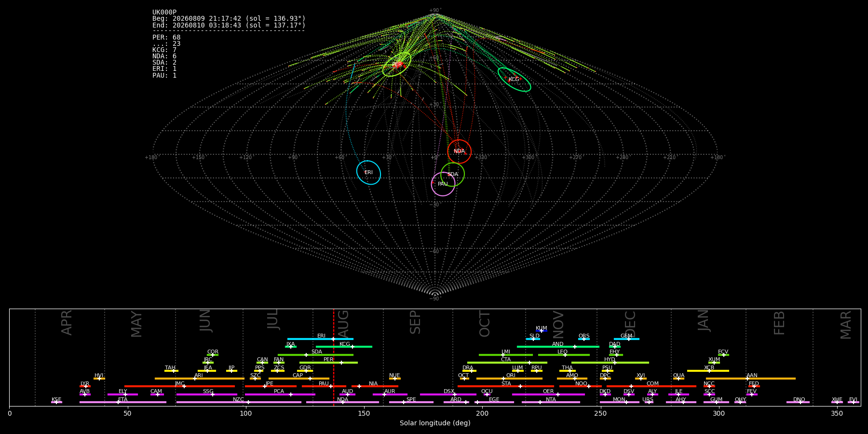
Task: Click the PER radiant circle on sky map
Action: pyautogui.click(x=397, y=64)
